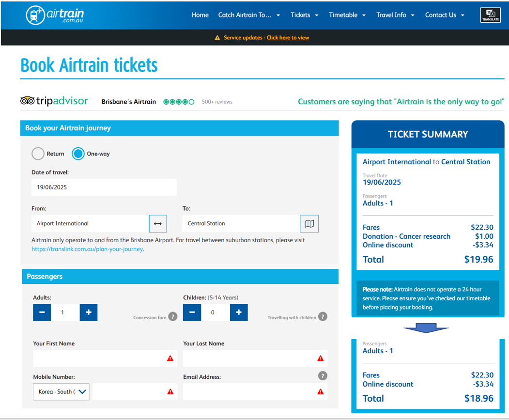Open the Korea - South country code dropdown

(61, 392)
